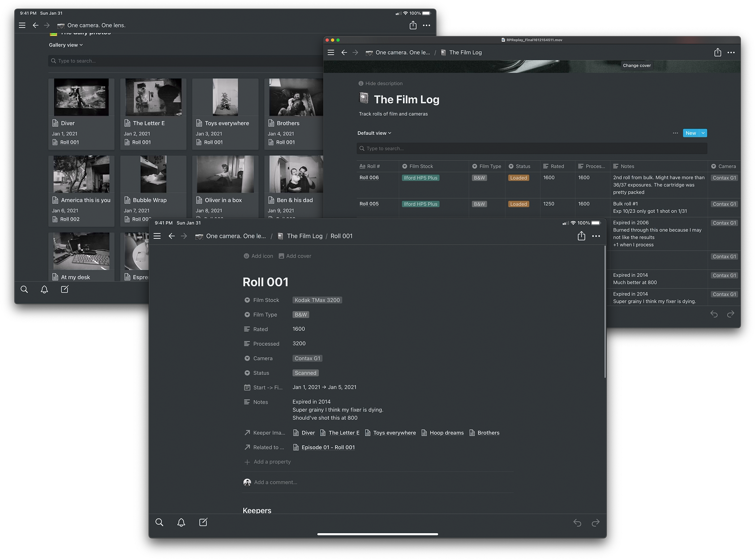Screen dimensions: 755x560
Task: Open sidebar menu in The Film Log window
Action: 331,52
